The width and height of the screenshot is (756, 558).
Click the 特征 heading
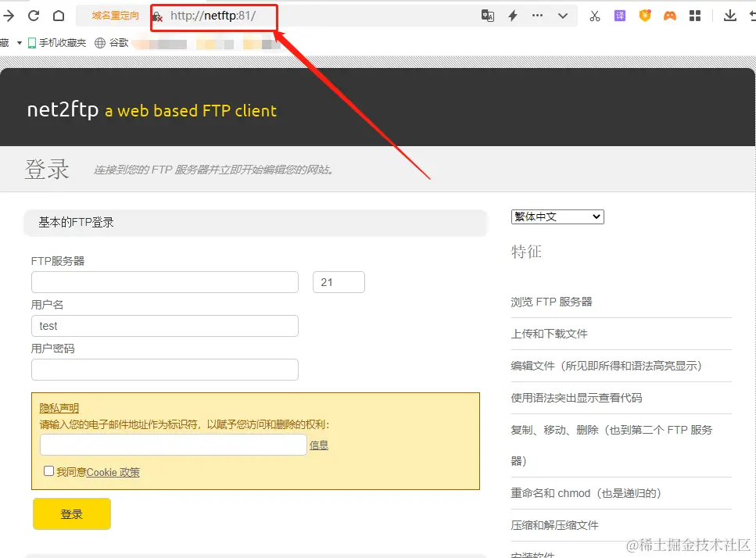526,252
